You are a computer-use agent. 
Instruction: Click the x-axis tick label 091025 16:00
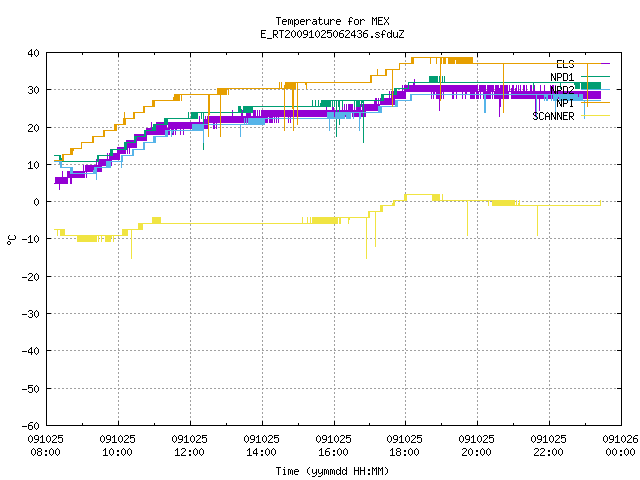333,446
